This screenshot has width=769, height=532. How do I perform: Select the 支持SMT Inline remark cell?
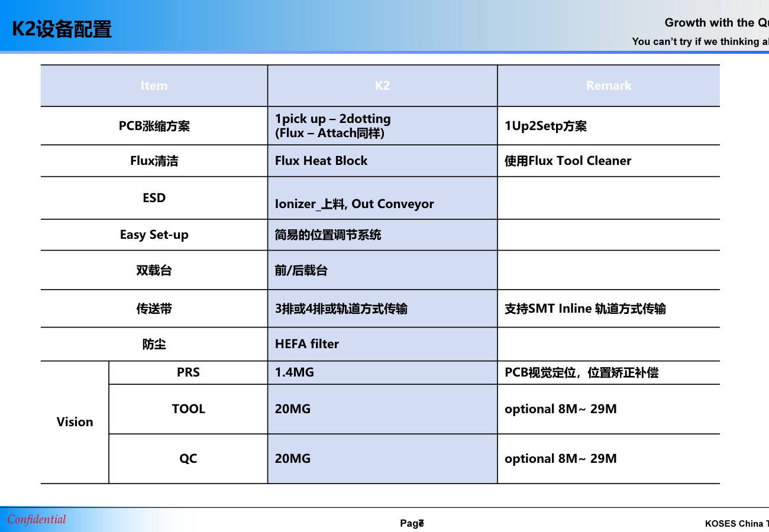[584, 309]
